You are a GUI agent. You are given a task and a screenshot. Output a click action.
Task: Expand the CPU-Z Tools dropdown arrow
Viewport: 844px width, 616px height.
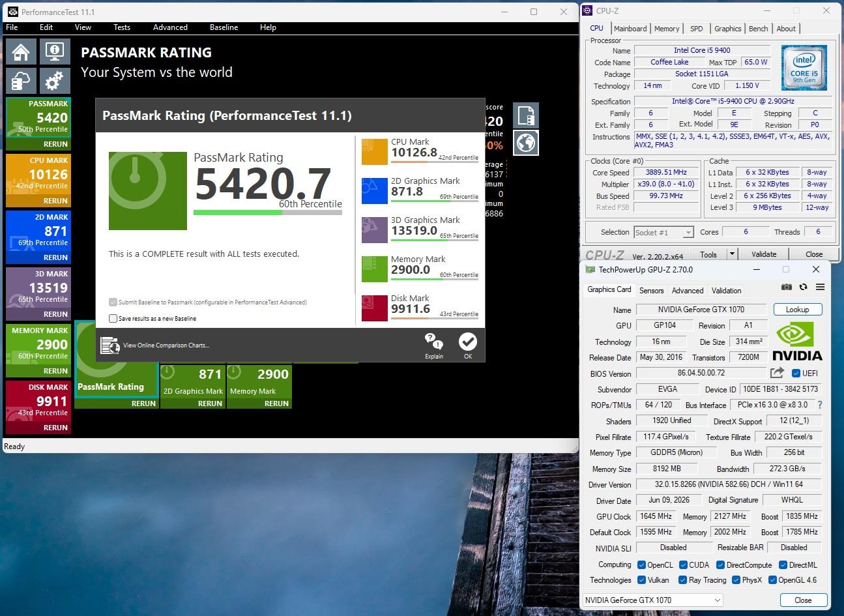tap(732, 254)
